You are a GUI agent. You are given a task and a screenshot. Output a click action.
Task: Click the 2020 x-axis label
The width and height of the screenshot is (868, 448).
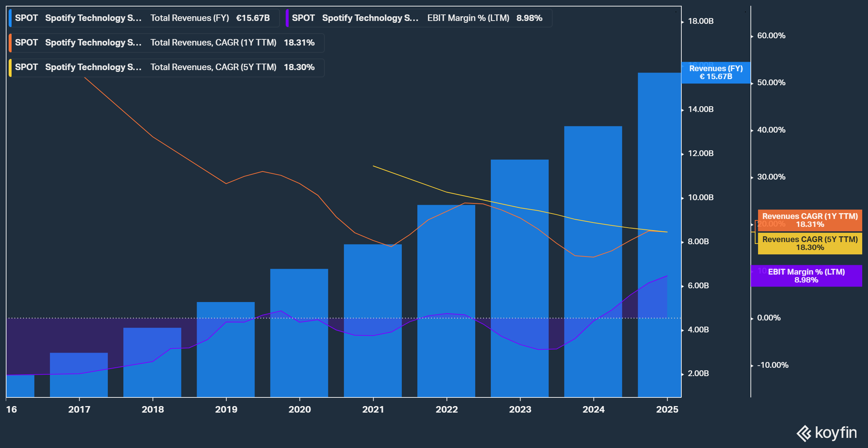299,409
